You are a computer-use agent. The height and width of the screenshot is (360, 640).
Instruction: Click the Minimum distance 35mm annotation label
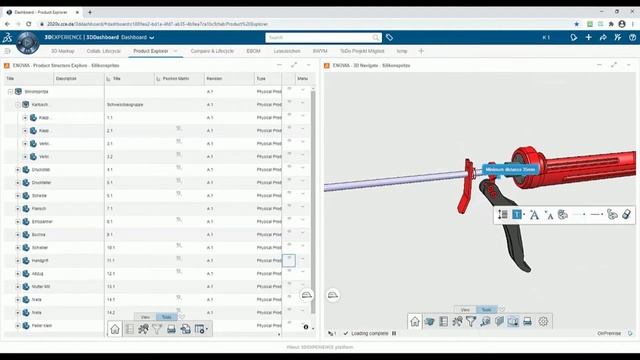(x=510, y=169)
